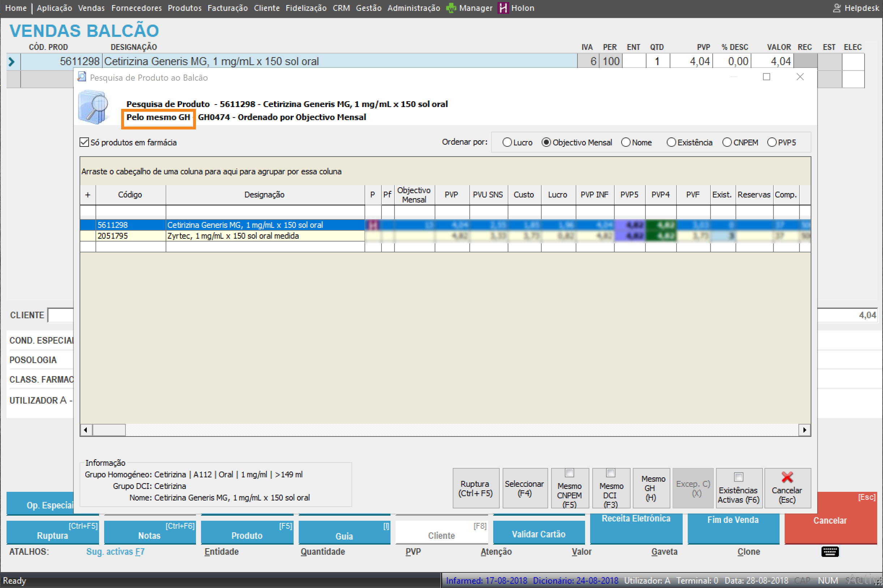Image resolution: width=883 pixels, height=588 pixels.
Task: Enable the Mesmo CNPEM (F5) checkbox
Action: click(x=569, y=473)
